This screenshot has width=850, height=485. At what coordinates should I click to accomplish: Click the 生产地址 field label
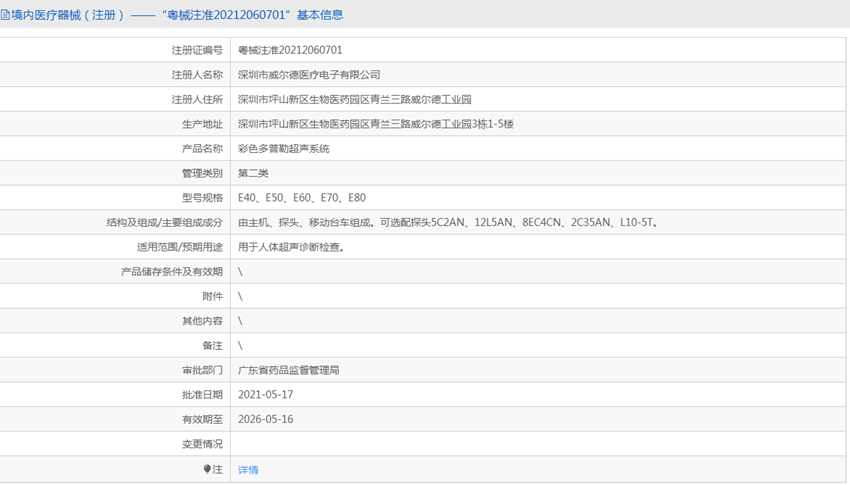click(x=202, y=124)
